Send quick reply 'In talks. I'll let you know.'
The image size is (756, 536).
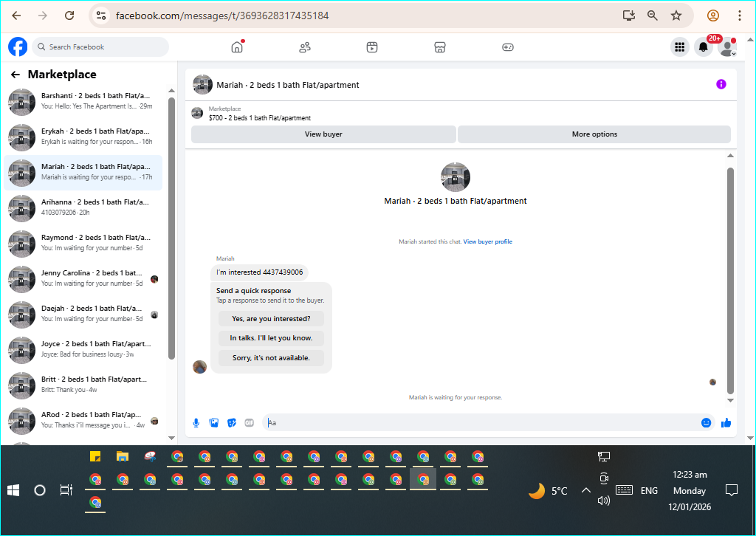coord(271,338)
